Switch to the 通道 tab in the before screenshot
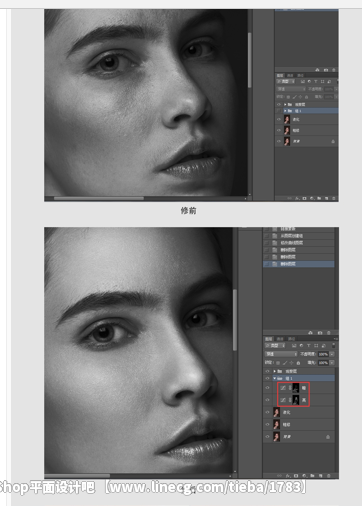The width and height of the screenshot is (362, 506). pos(290,75)
